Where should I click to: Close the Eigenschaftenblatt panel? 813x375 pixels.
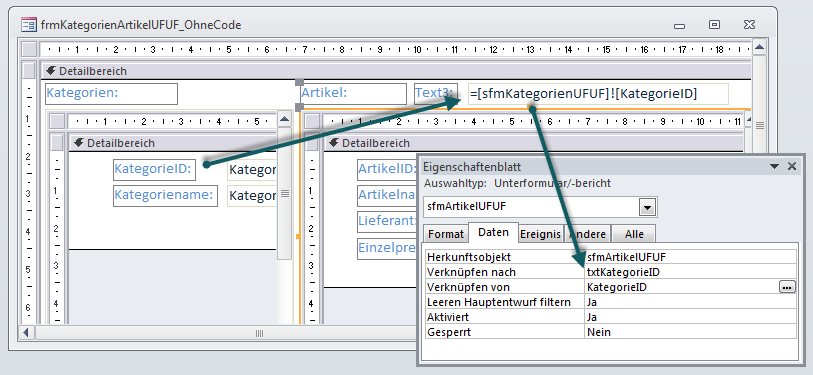tap(792, 166)
